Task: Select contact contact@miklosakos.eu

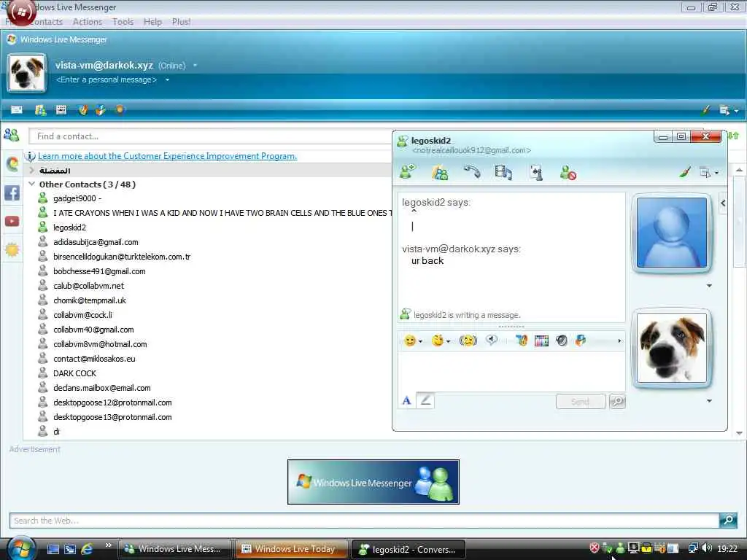Action: click(x=94, y=359)
